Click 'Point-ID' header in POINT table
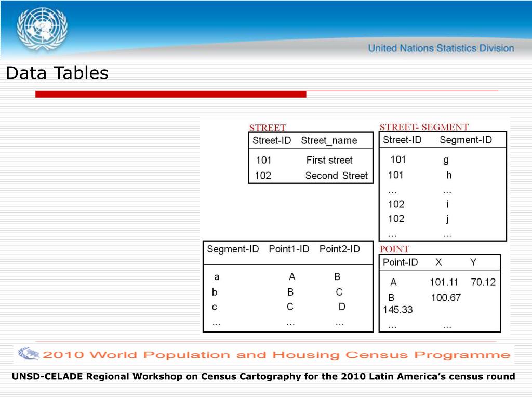The height and width of the screenshot is (399, 532). tap(400, 262)
